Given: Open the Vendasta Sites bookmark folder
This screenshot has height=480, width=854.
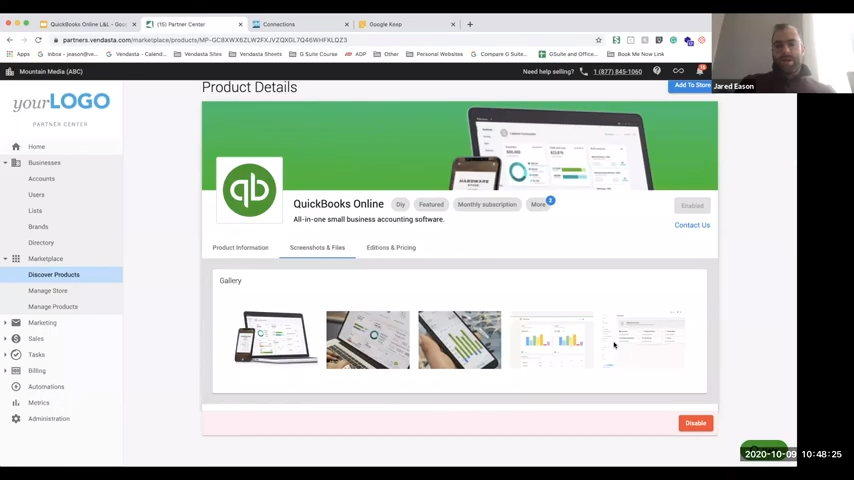Looking at the screenshot, I should [198, 54].
